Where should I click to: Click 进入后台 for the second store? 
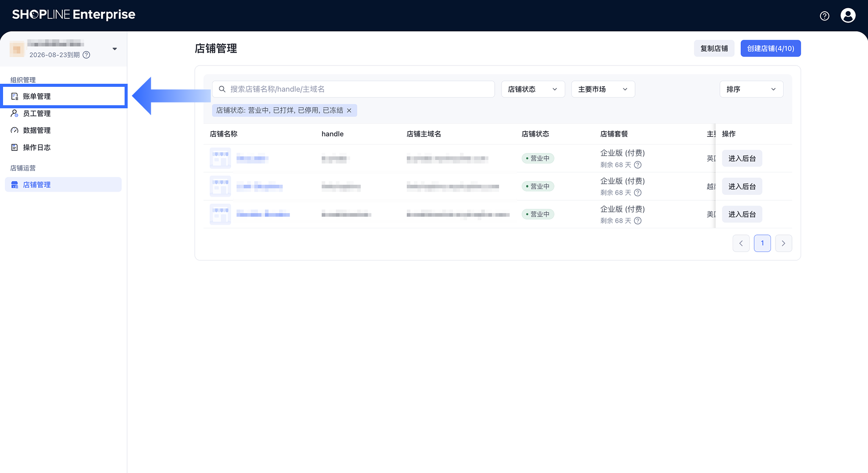click(742, 186)
